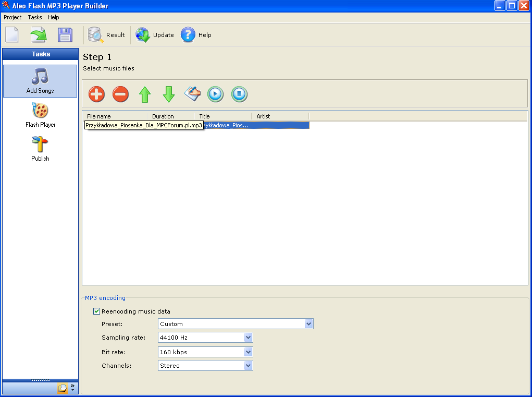The width and height of the screenshot is (532, 397).
Task: Toggle Reencoding music data checkbox
Action: (x=97, y=311)
